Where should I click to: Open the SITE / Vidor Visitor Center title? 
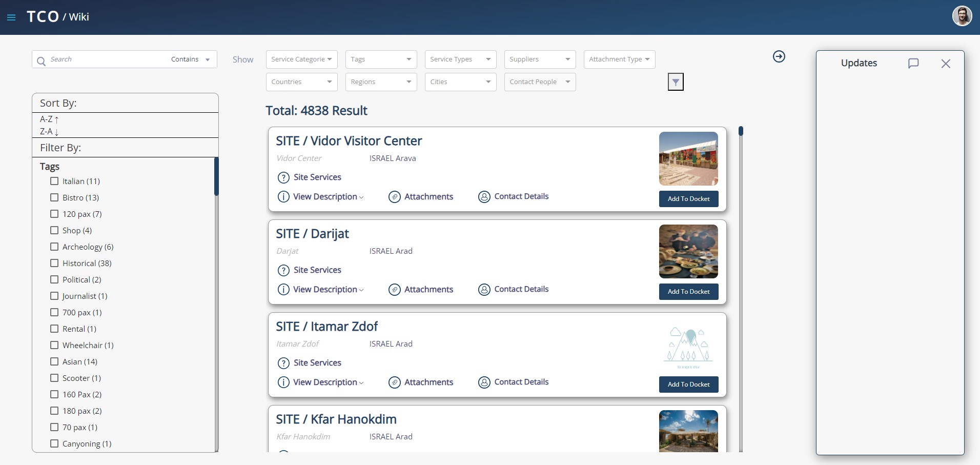pyautogui.click(x=349, y=141)
